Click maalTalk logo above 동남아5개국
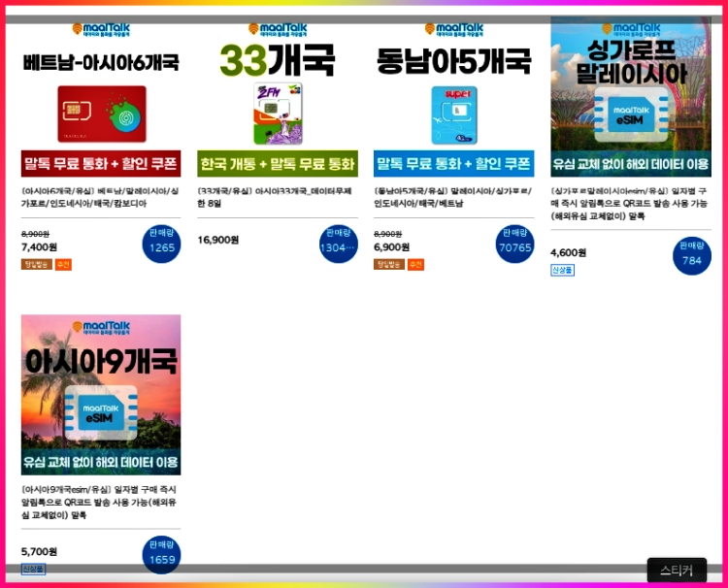 tap(454, 30)
